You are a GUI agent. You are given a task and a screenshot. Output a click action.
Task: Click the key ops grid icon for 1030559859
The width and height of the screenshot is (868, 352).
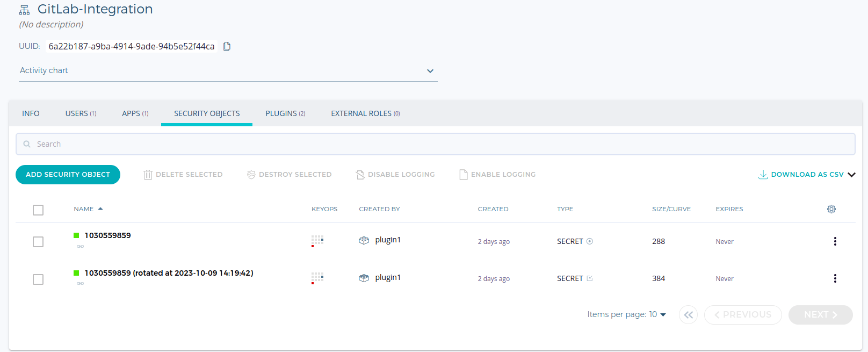click(317, 240)
